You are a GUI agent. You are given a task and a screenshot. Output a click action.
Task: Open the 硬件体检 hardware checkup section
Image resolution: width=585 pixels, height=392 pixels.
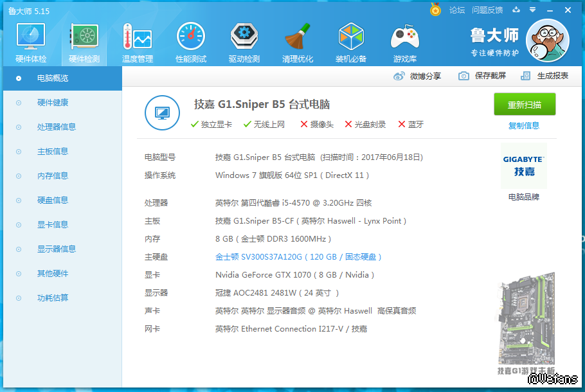click(30, 42)
